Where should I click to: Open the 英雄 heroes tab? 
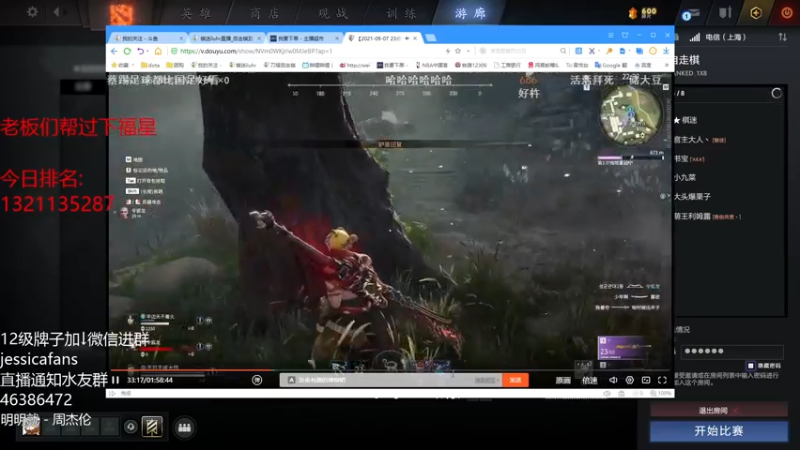(x=196, y=13)
